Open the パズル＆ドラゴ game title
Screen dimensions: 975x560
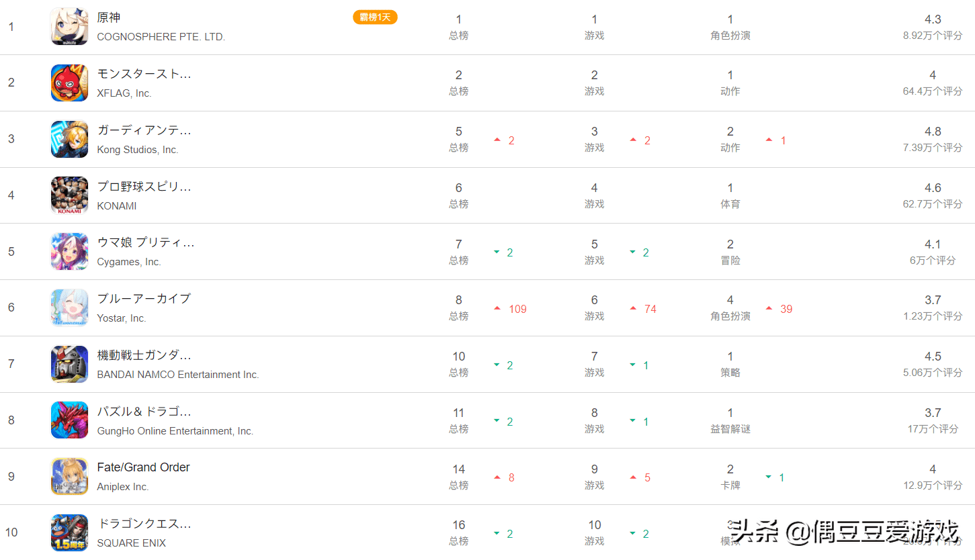144,411
